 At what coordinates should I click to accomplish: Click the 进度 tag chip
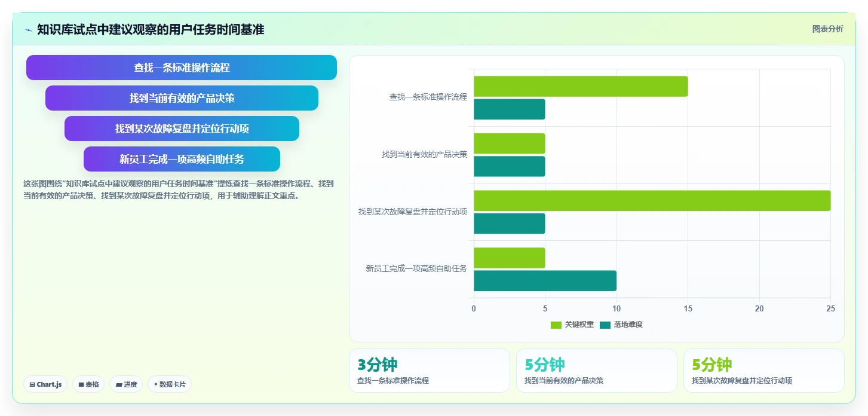126,384
